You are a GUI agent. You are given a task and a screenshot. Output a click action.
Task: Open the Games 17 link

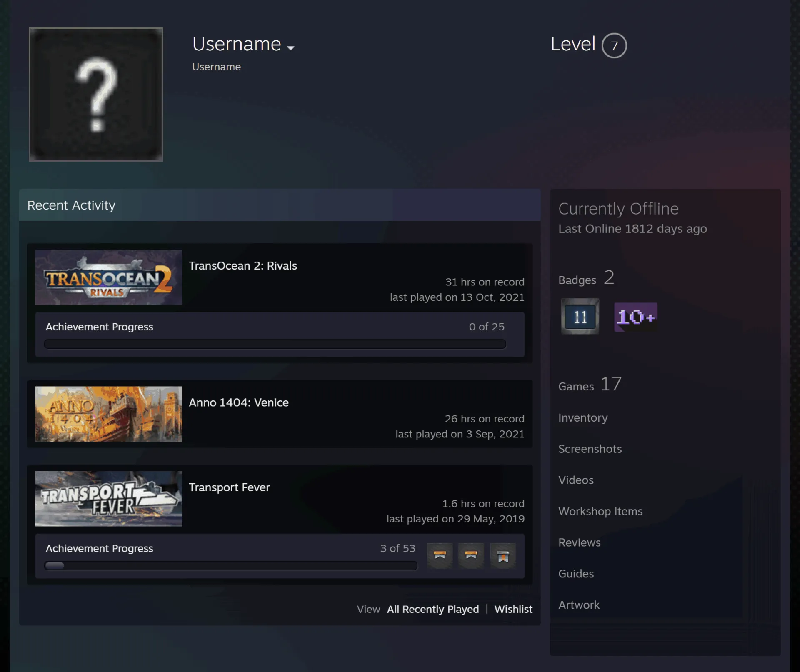(590, 384)
